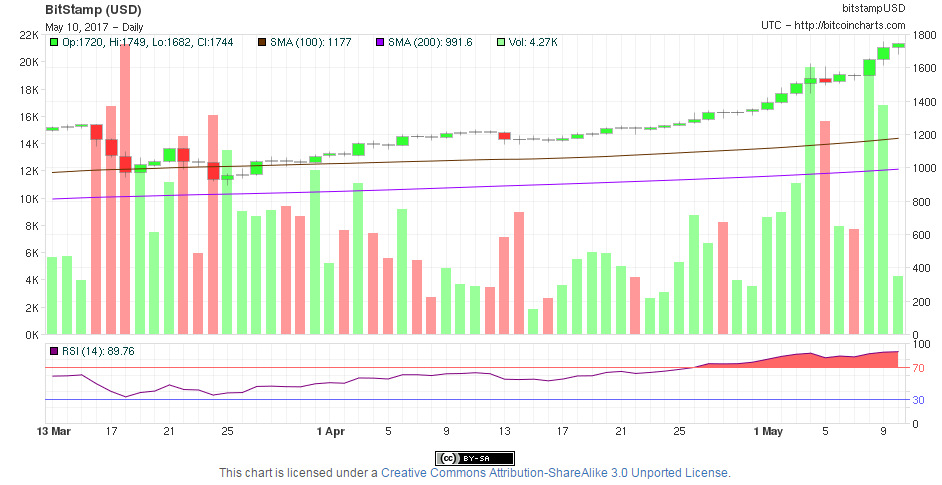Viewport: 942px width, 485px height.
Task: Open the CC BY-SA license badge
Action: click(475, 459)
